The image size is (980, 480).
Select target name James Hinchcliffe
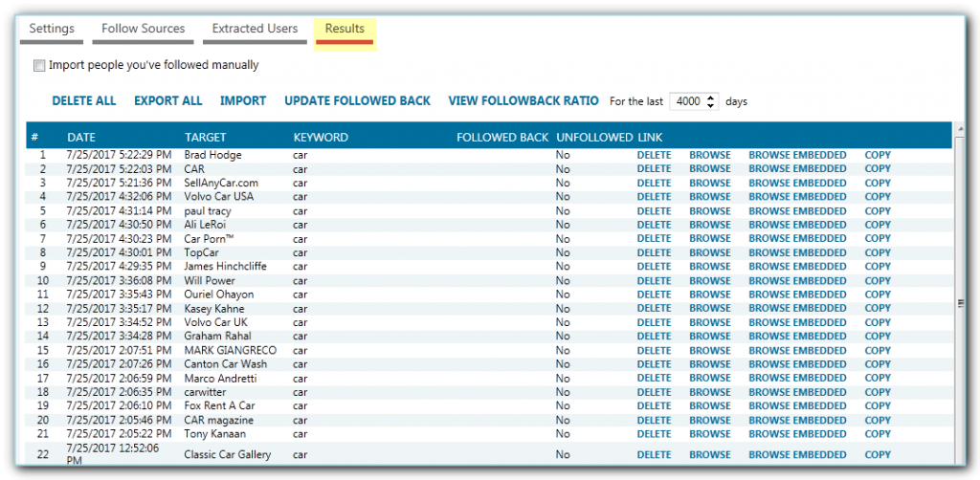(225, 267)
